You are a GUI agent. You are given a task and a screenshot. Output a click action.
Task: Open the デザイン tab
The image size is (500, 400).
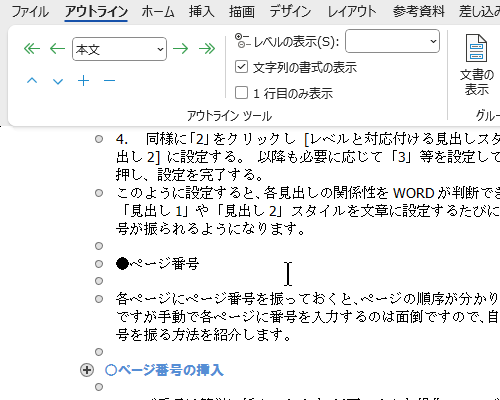(x=290, y=12)
